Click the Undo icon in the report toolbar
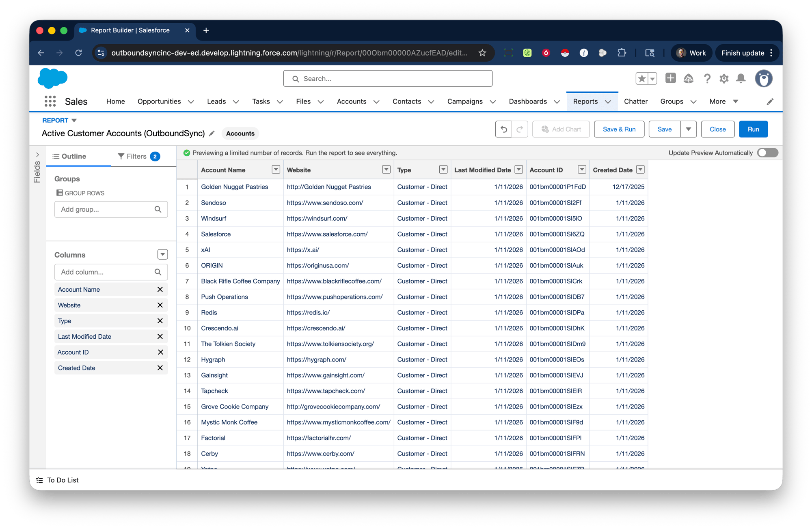The width and height of the screenshot is (812, 529). click(x=503, y=129)
